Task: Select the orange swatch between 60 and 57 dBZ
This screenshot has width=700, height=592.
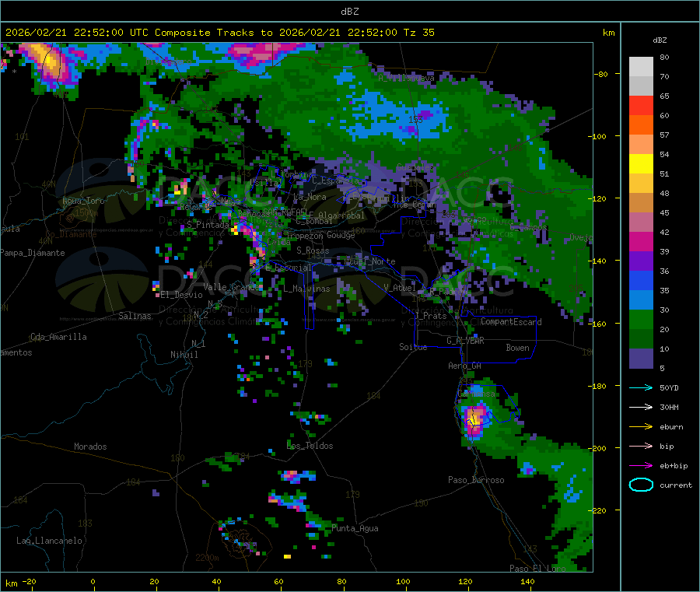Action: pyautogui.click(x=641, y=125)
